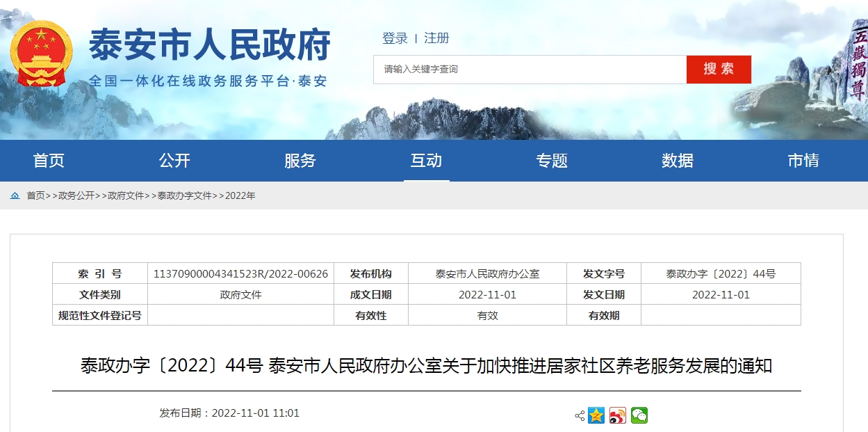This screenshot has height=432, width=868.
Task: Open 政务公开 from the breadcrumb trail
Action: [x=76, y=195]
